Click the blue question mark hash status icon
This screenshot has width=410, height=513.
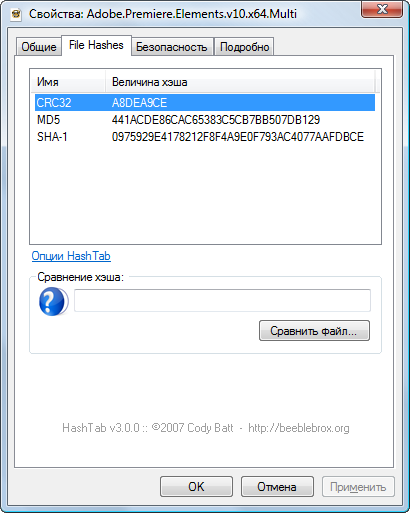53,301
